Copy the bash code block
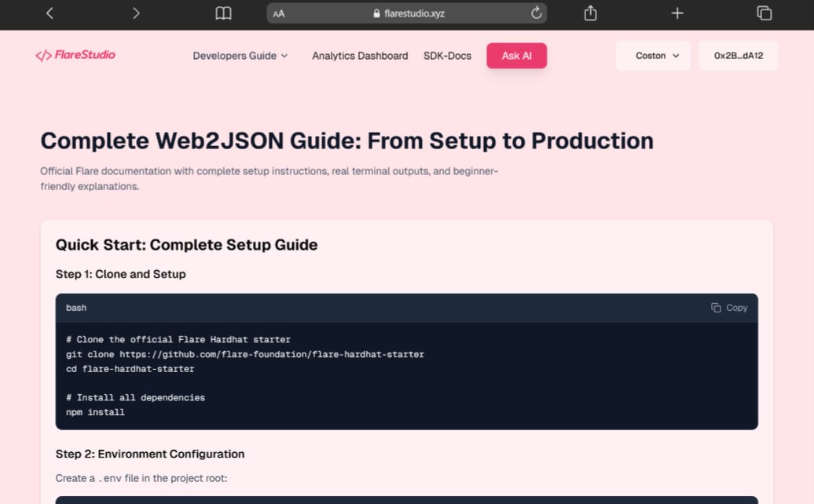Screen dimensions: 814x504 (x=729, y=308)
